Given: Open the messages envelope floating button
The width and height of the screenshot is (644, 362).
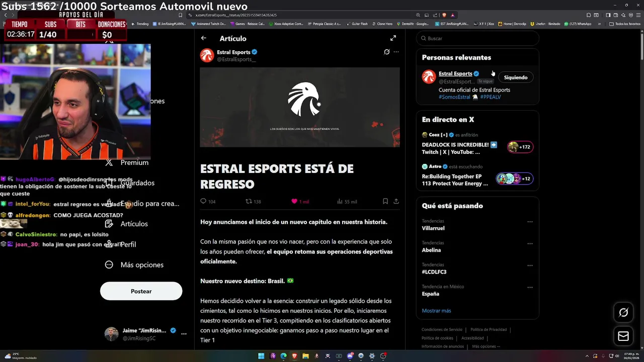Looking at the screenshot, I should [623, 336].
